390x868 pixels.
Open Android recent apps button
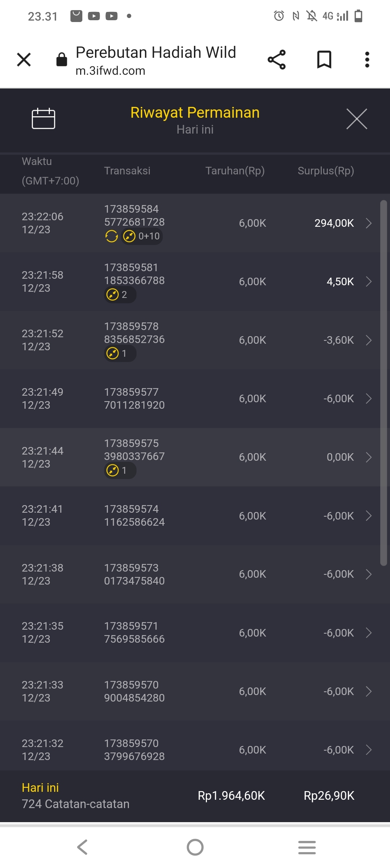click(x=307, y=847)
